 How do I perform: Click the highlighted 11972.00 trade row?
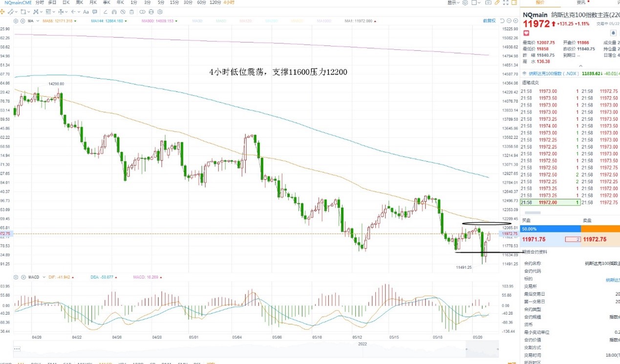point(551,202)
